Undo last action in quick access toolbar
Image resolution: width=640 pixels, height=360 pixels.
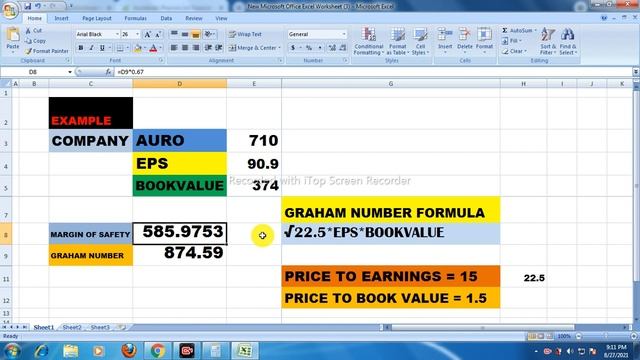[x=38, y=6]
